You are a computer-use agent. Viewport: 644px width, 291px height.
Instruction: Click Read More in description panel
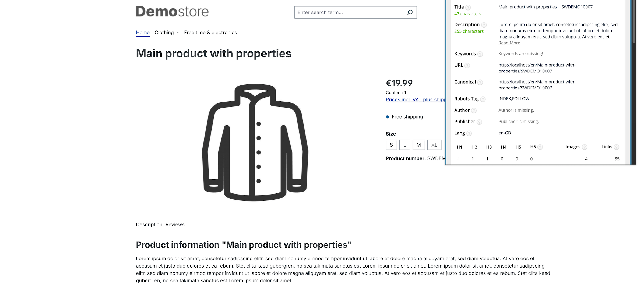(509, 43)
